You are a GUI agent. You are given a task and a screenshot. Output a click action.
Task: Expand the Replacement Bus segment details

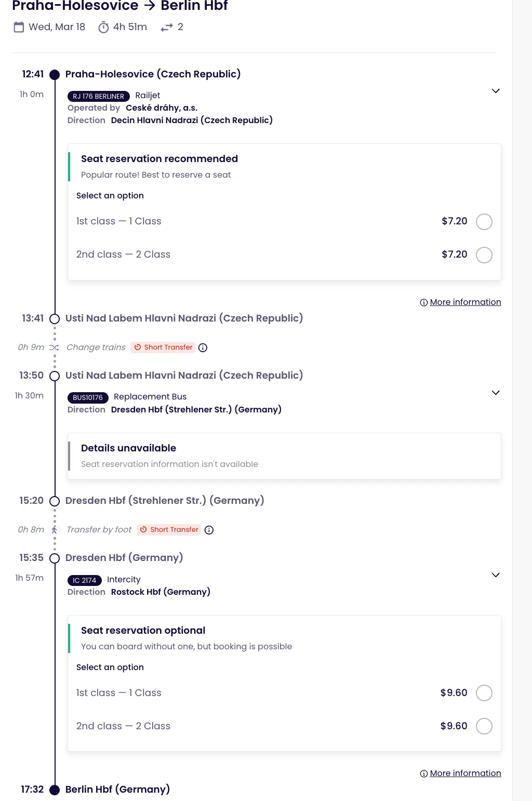[496, 393]
